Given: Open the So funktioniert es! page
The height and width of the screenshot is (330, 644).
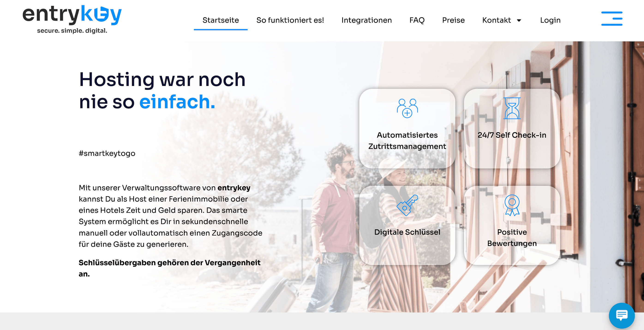Looking at the screenshot, I should tap(290, 20).
